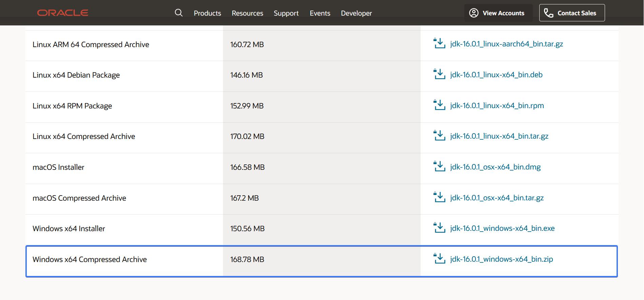Viewport: 644px width, 300px height.
Task: Click download icon for linux-x64 rpm
Action: coord(439,105)
